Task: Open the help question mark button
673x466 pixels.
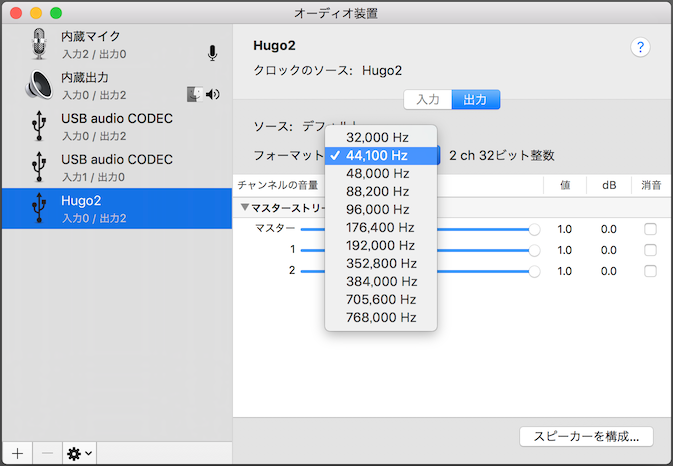Action: pyautogui.click(x=640, y=47)
